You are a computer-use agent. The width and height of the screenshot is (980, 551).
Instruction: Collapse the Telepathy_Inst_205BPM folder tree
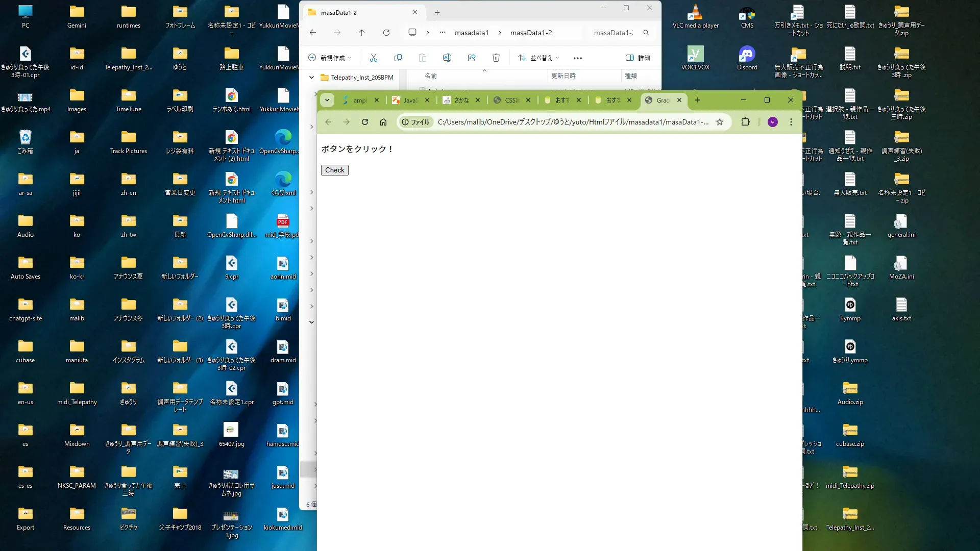(x=311, y=78)
